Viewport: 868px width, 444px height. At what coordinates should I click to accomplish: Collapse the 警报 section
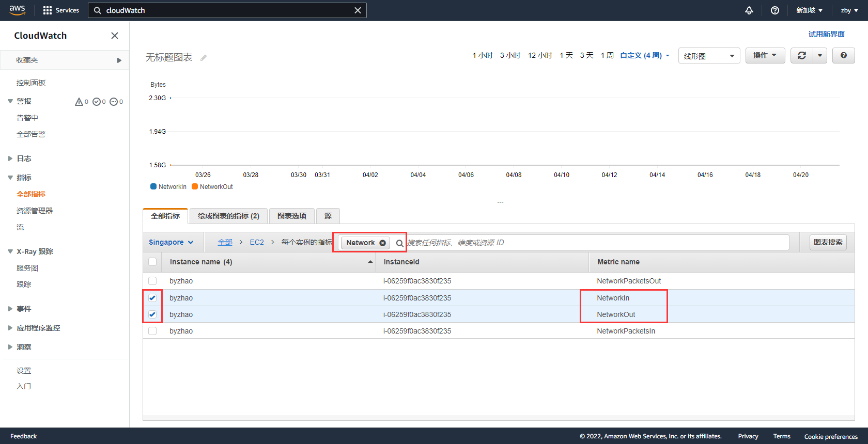(10, 101)
